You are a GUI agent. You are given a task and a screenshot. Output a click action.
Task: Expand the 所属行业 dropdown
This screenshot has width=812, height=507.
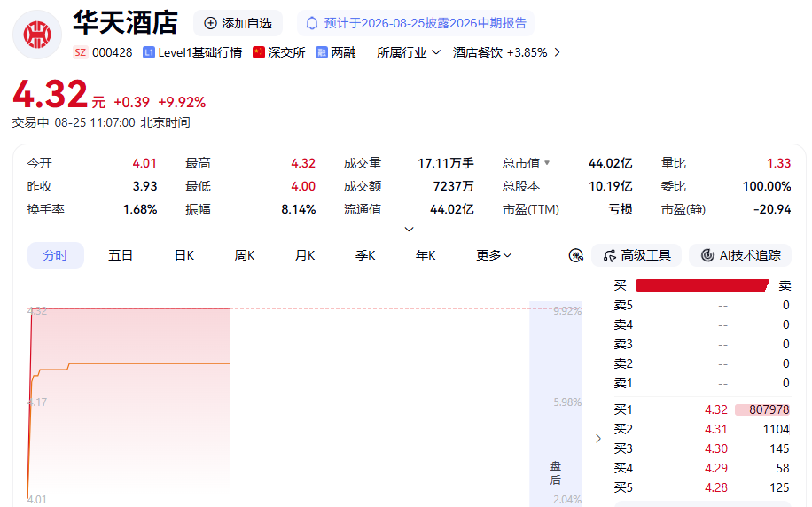click(409, 52)
